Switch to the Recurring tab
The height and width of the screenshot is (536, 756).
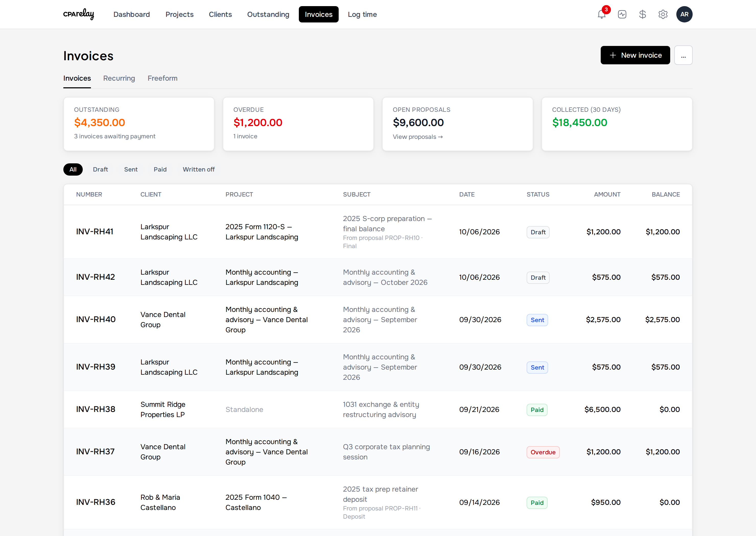pyautogui.click(x=119, y=78)
